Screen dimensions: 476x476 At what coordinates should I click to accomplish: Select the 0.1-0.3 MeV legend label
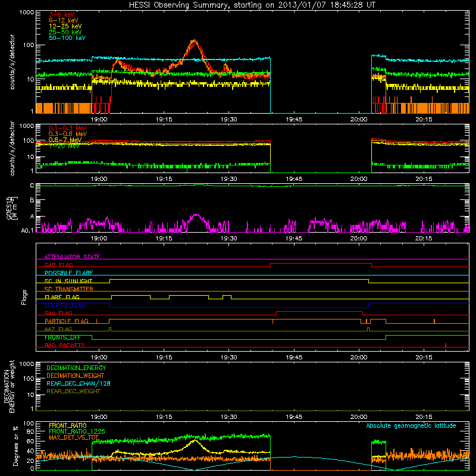pos(68,128)
